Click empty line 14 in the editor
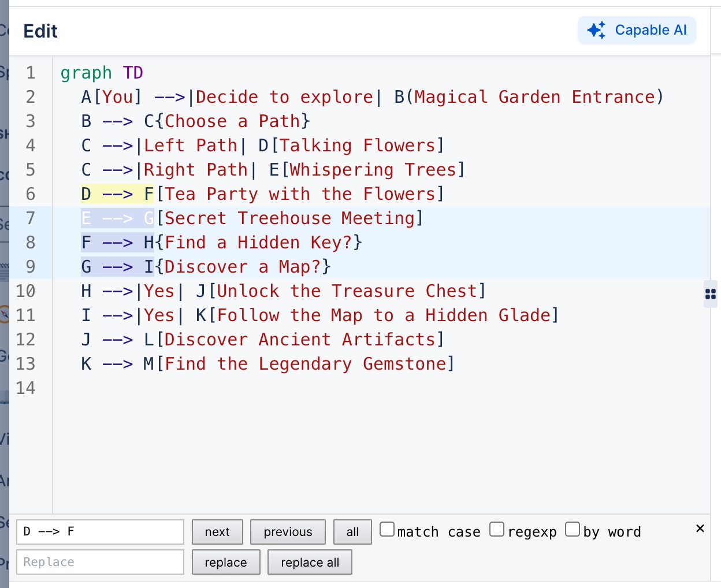Screen dimensions: 721x588 pos(173,388)
